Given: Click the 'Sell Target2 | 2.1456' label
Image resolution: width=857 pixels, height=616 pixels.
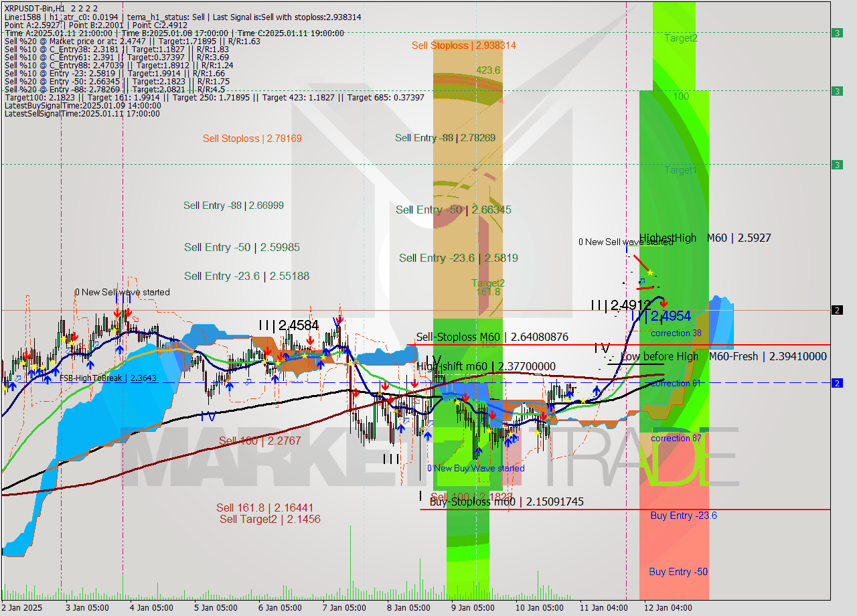Looking at the screenshot, I should [270, 519].
